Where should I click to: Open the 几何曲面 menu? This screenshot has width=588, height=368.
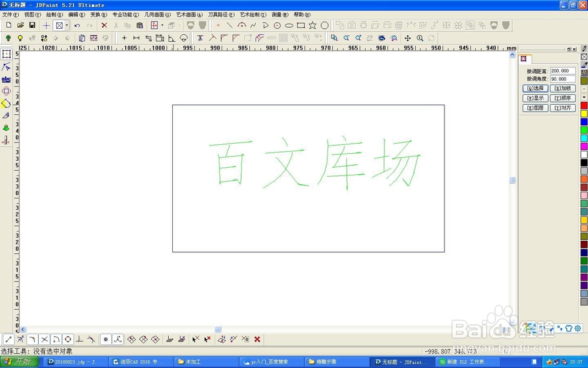tap(158, 15)
